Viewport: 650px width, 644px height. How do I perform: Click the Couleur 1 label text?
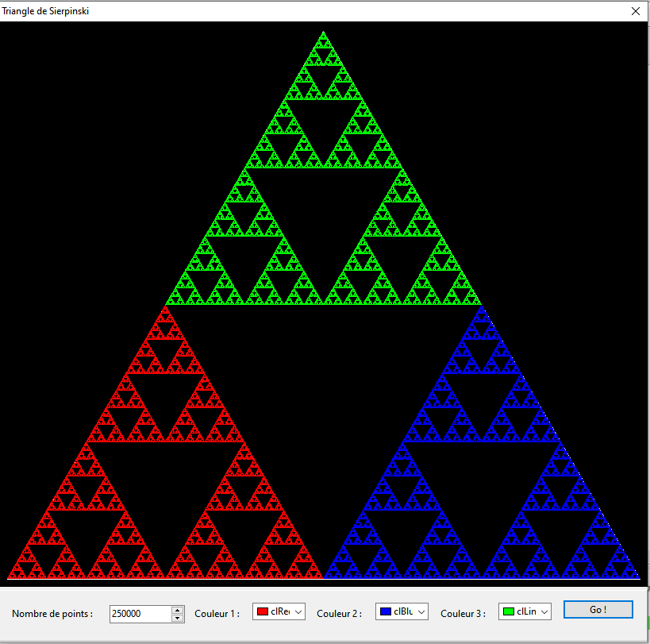click(217, 614)
